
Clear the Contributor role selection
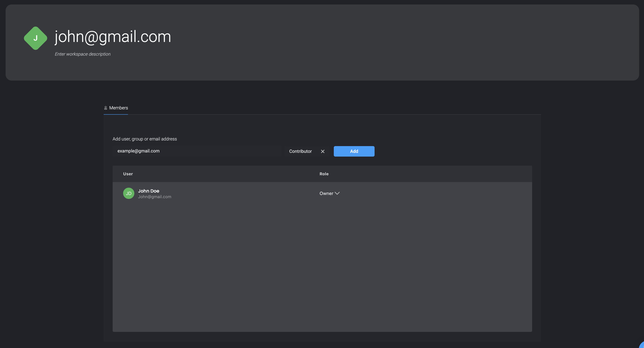pos(323,151)
